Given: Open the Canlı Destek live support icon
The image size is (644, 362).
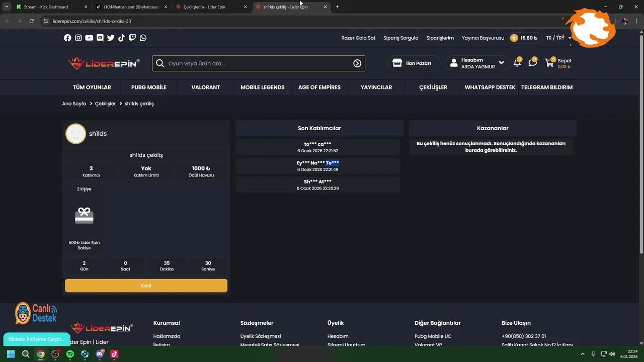Looking at the screenshot, I should (36, 314).
